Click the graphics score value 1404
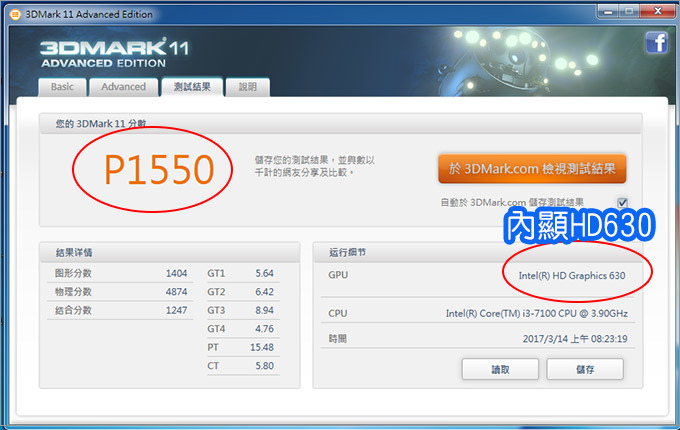680x430 pixels. (x=177, y=274)
